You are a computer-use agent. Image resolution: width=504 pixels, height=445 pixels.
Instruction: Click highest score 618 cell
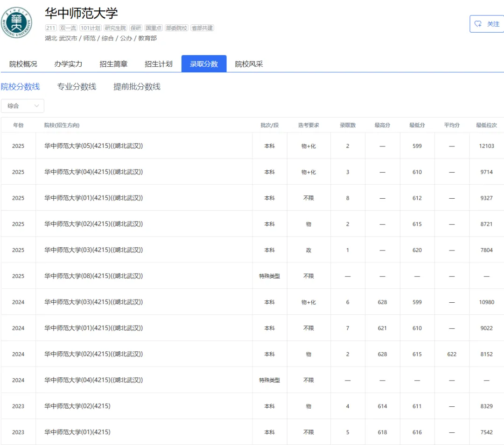click(383, 432)
